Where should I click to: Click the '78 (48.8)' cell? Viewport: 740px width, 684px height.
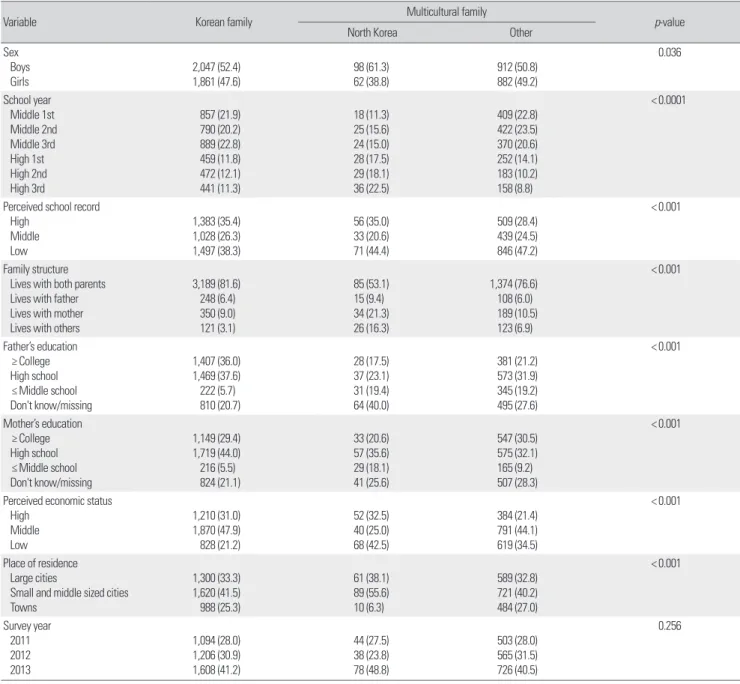[371, 670]
